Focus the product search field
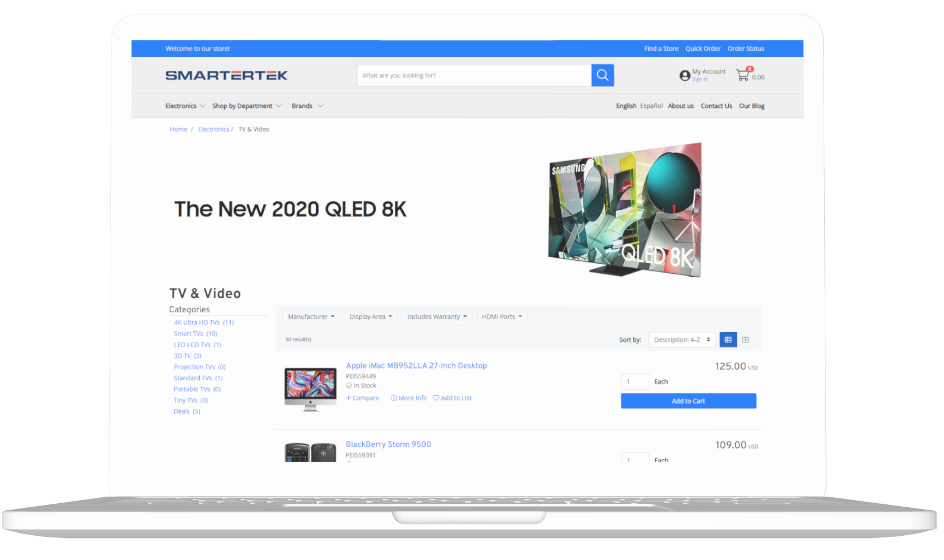The height and width of the screenshot is (560, 944). click(474, 75)
